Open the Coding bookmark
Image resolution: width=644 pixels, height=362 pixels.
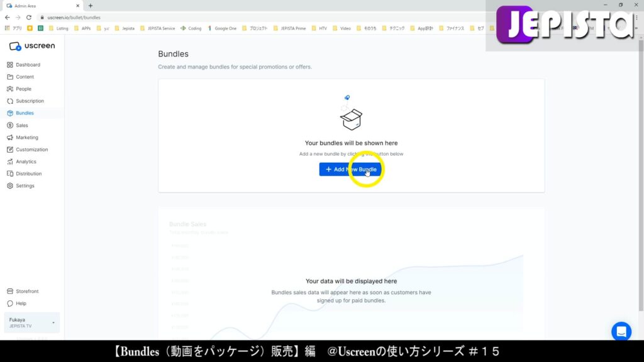191,28
